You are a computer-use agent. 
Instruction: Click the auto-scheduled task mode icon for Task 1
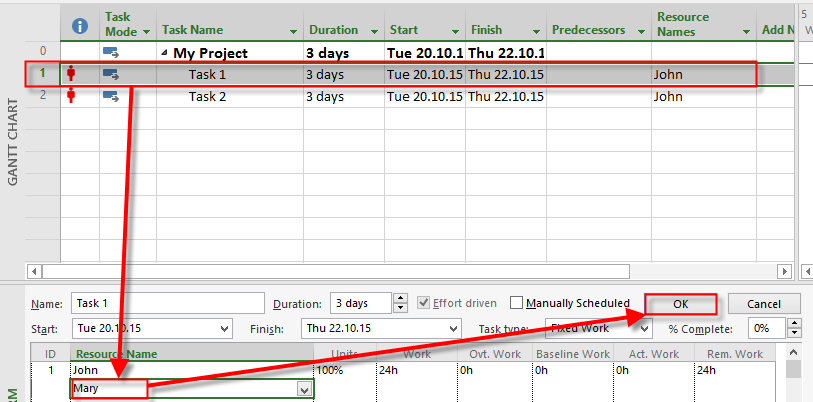point(111,74)
